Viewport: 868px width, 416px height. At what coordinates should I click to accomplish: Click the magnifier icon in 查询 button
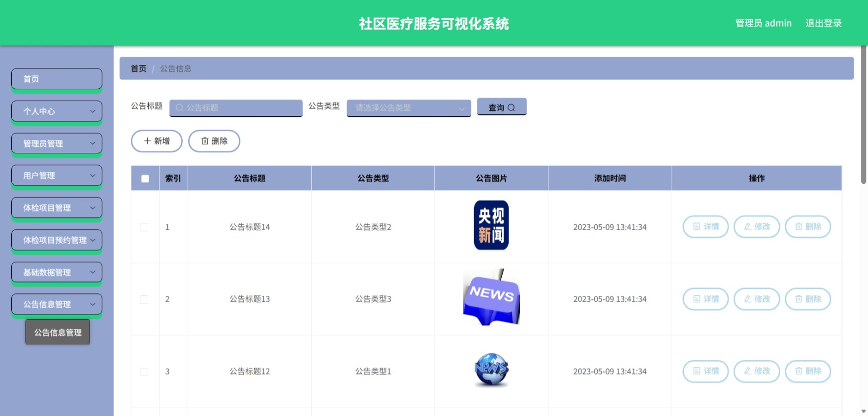(511, 107)
